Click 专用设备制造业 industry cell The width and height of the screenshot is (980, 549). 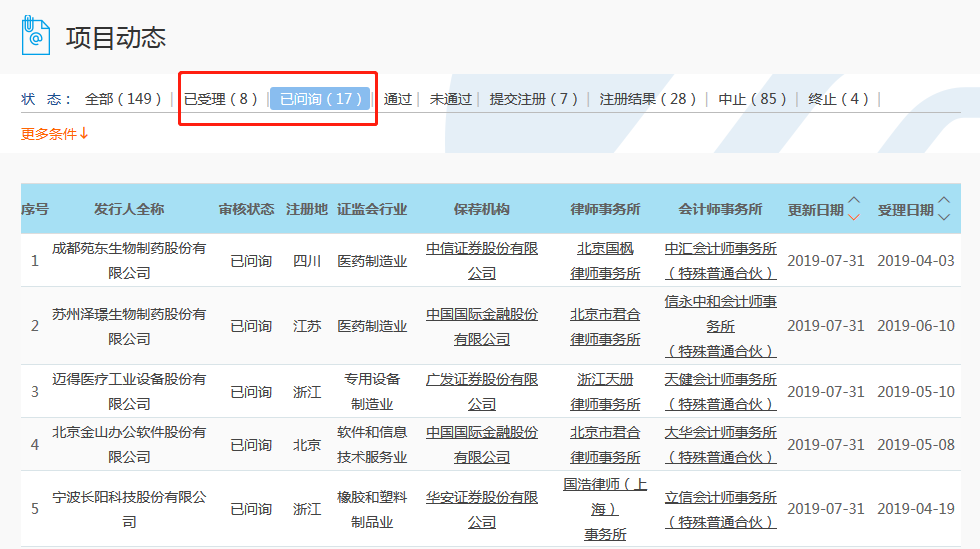[372, 391]
